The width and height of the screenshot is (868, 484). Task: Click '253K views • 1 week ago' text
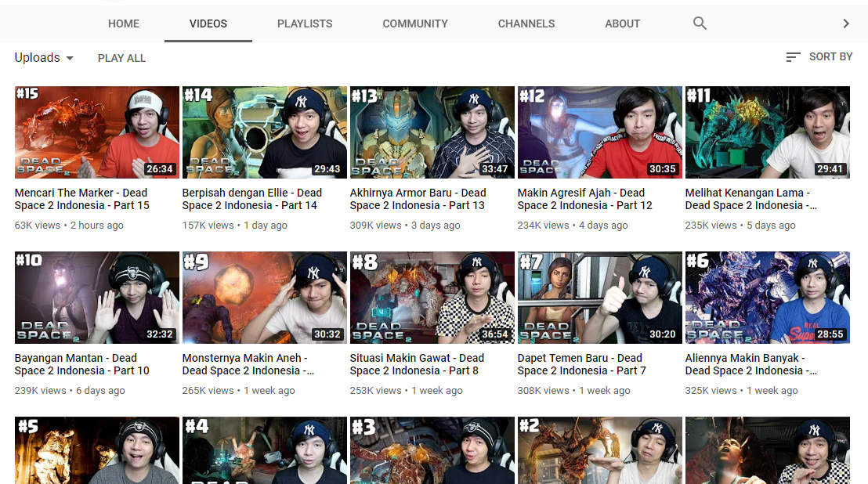click(x=407, y=391)
